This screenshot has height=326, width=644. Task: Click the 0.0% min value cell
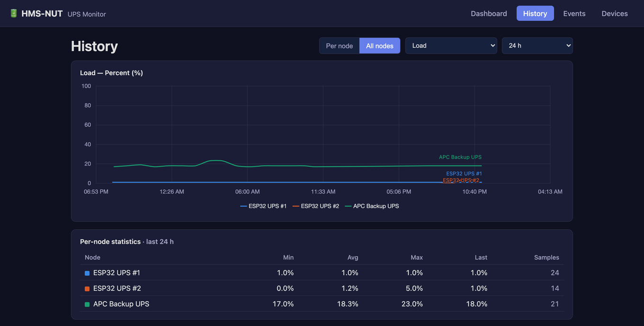pyautogui.click(x=285, y=288)
